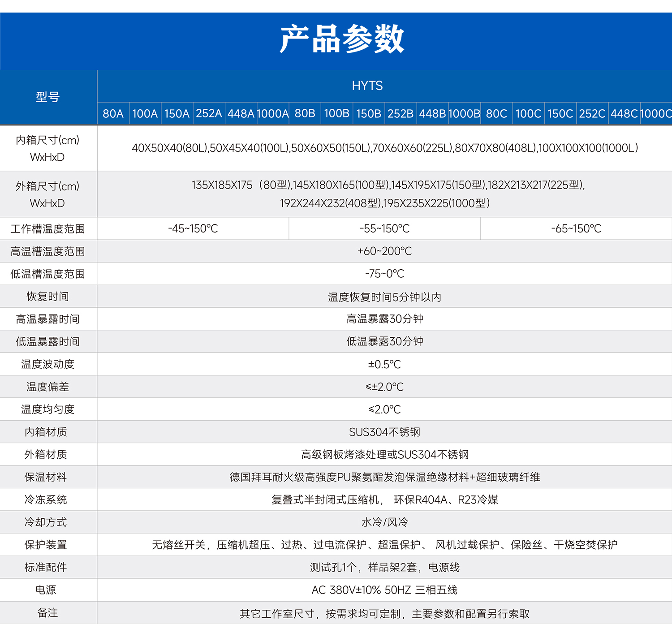Click the 保护装置 row label
672x633 pixels.
[x=46, y=545]
